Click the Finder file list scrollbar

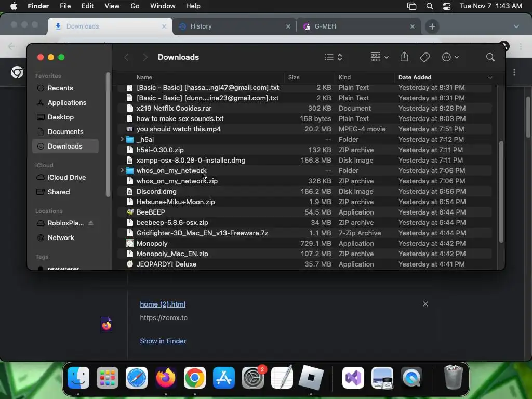501,192
